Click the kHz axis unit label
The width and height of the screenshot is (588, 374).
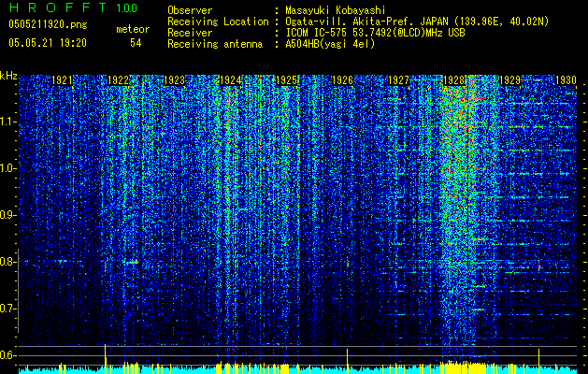[8, 76]
